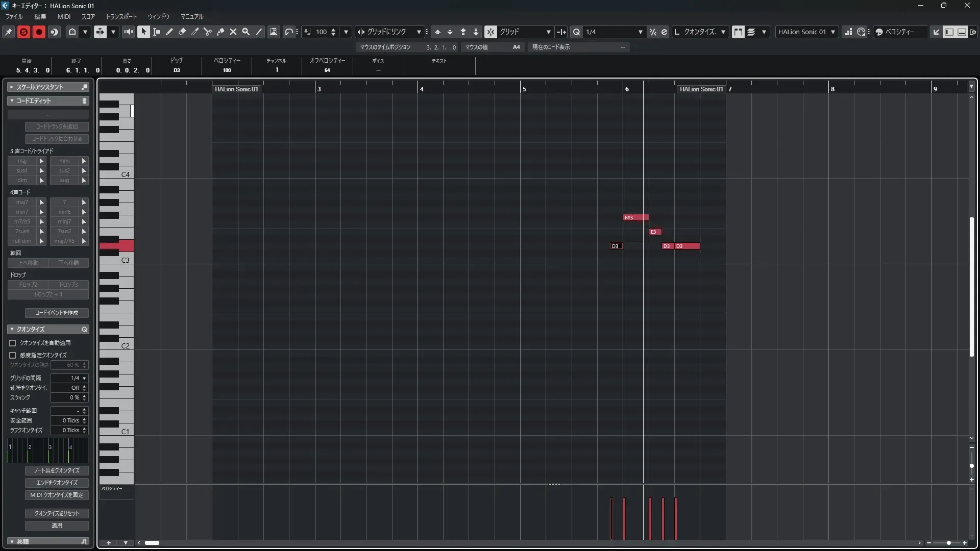Toggle the Solo Editor button
The width and height of the screenshot is (980, 551).
point(23,32)
